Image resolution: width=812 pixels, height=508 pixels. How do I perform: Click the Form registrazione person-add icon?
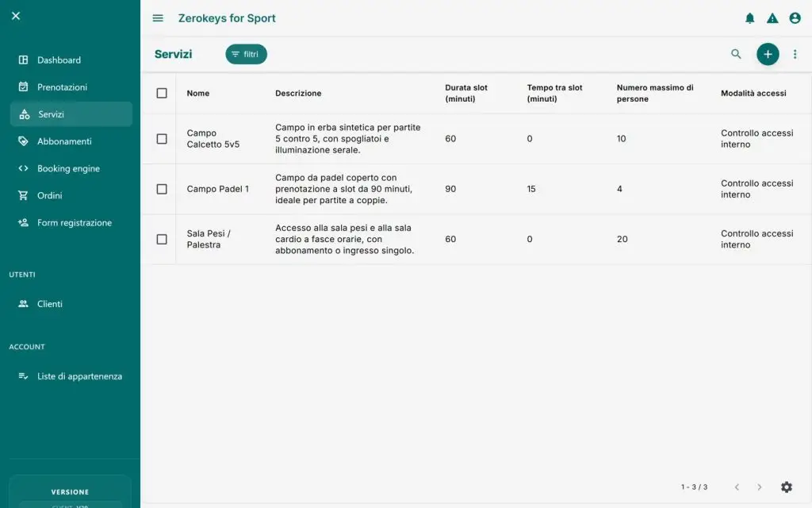pyautogui.click(x=23, y=222)
